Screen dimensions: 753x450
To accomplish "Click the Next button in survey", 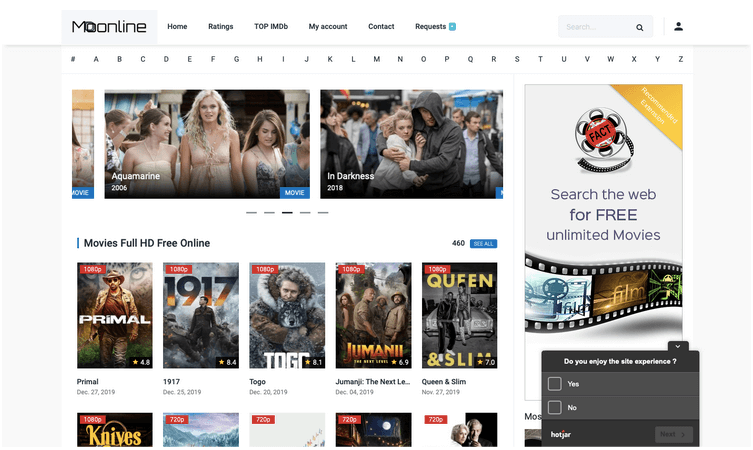I will (674, 434).
